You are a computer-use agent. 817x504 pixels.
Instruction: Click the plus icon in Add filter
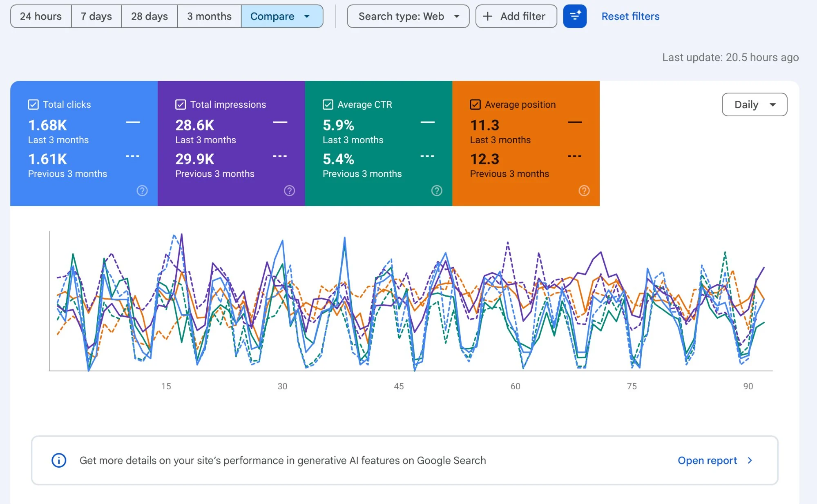pyautogui.click(x=487, y=16)
